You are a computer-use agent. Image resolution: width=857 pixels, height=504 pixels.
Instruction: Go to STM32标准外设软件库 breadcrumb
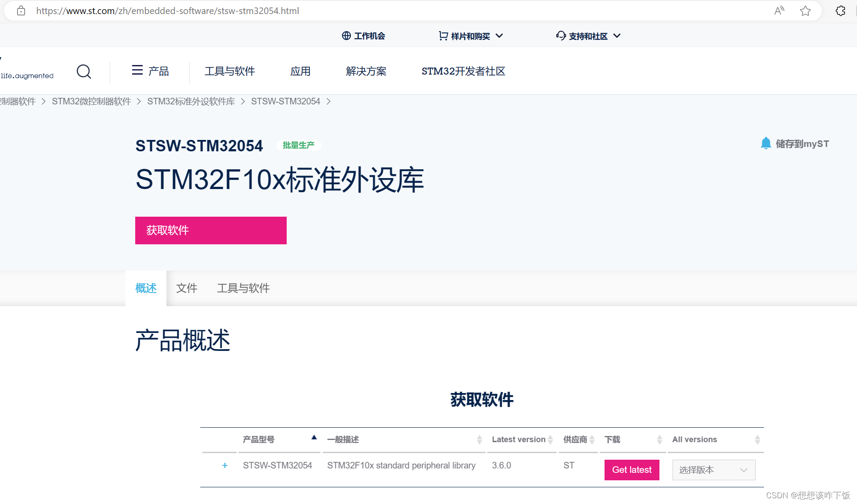click(x=191, y=102)
